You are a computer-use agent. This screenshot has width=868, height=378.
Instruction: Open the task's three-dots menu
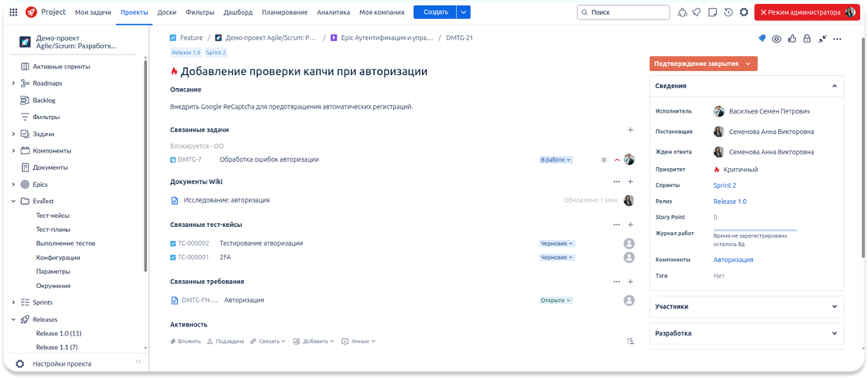[837, 38]
